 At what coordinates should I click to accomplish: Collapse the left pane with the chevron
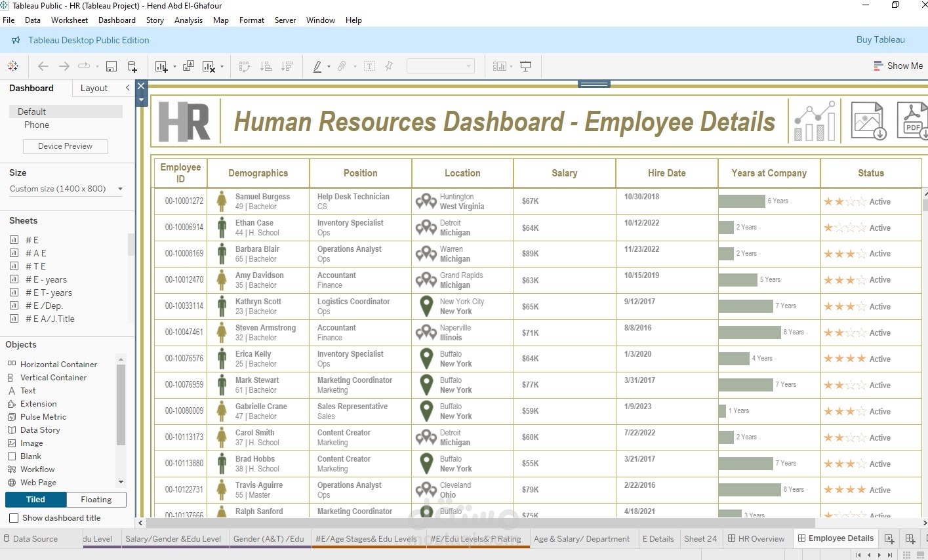click(128, 88)
